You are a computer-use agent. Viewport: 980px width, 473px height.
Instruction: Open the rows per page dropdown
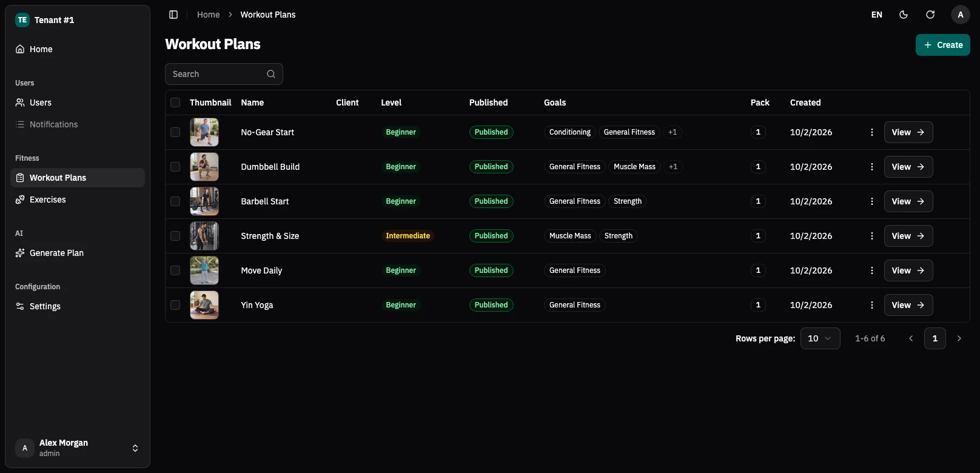(821, 338)
